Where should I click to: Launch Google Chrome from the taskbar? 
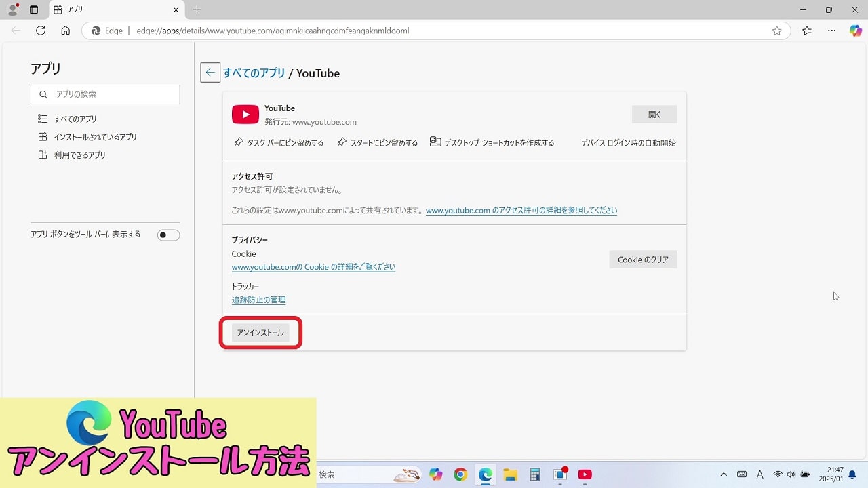click(x=460, y=474)
